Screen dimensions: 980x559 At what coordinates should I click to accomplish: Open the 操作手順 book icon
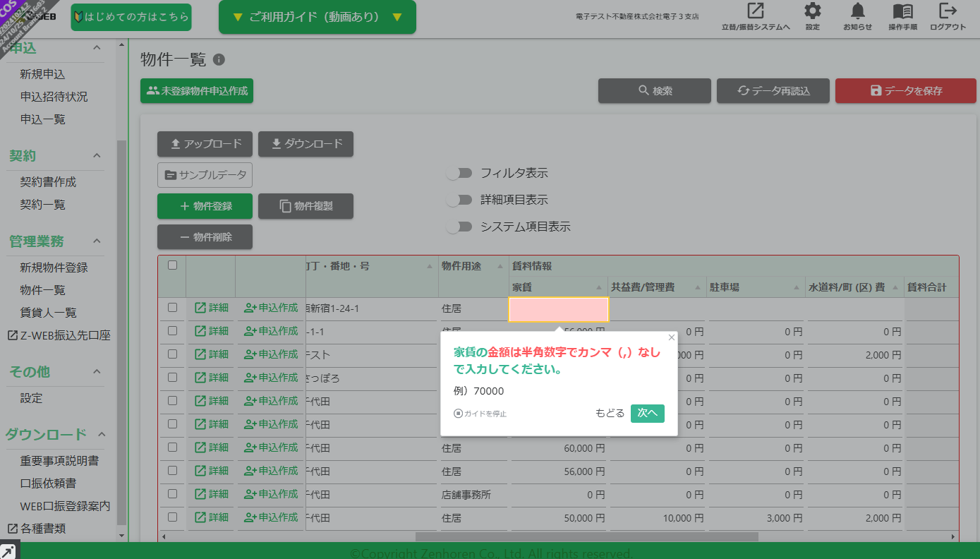coord(902,11)
